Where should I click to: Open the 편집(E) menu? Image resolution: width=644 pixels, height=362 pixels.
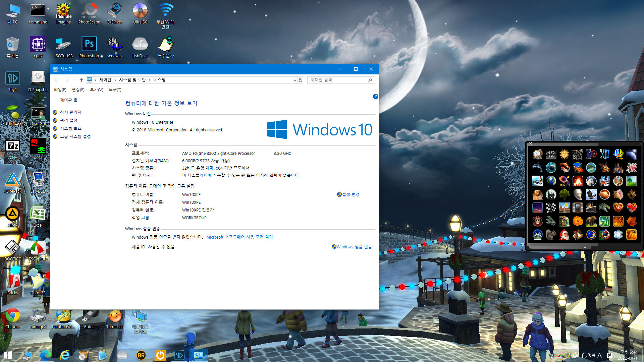click(78, 89)
